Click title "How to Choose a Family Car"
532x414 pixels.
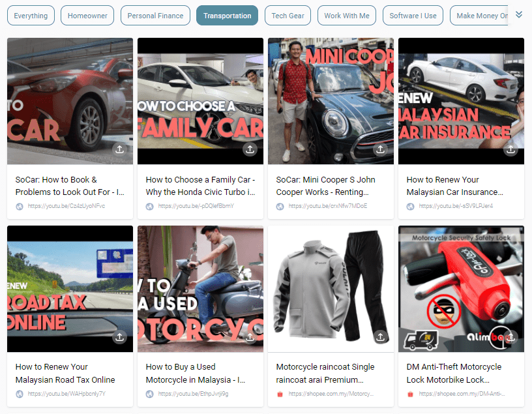pyautogui.click(x=201, y=186)
